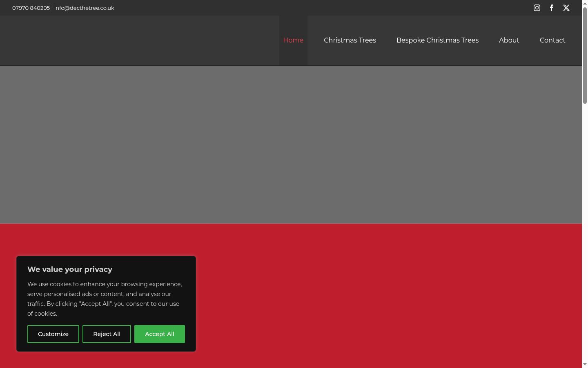This screenshot has width=588, height=368.
Task: Click the Accept All cookies button
Action: [160, 334]
